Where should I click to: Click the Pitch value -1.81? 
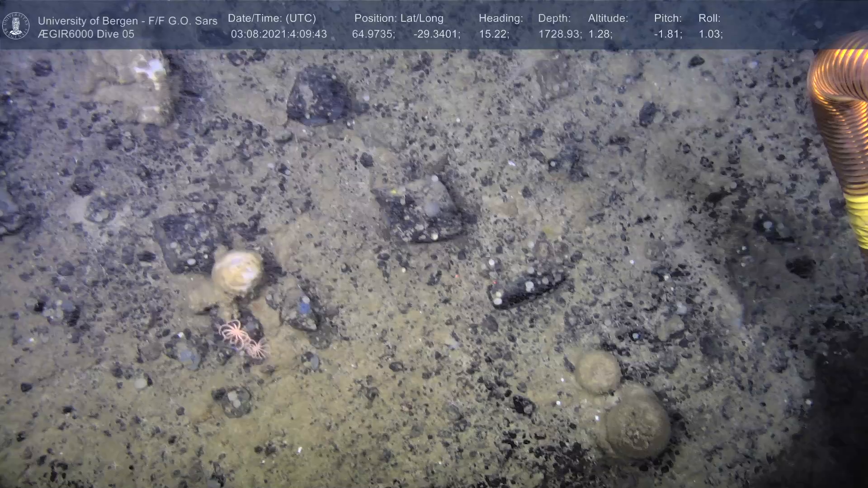point(668,34)
